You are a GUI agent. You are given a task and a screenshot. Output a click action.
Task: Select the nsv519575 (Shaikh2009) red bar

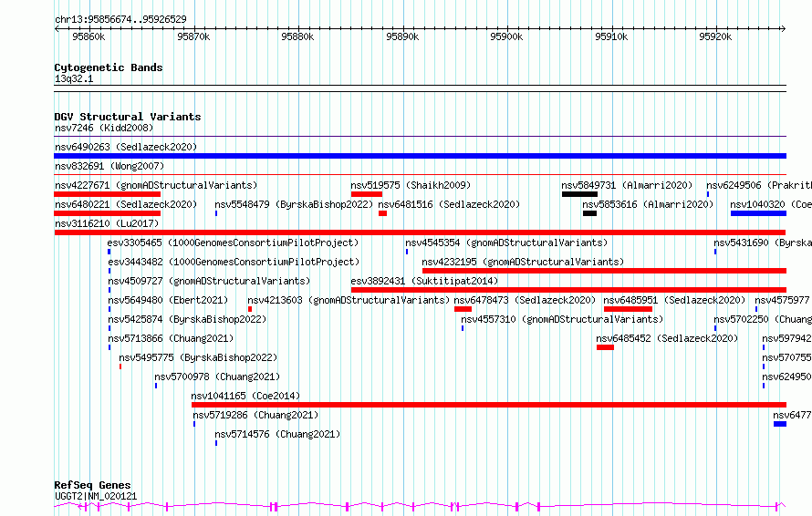tap(367, 194)
